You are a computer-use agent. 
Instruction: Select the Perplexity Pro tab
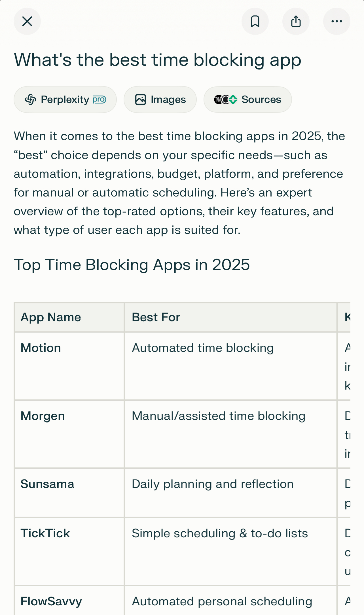pos(65,100)
